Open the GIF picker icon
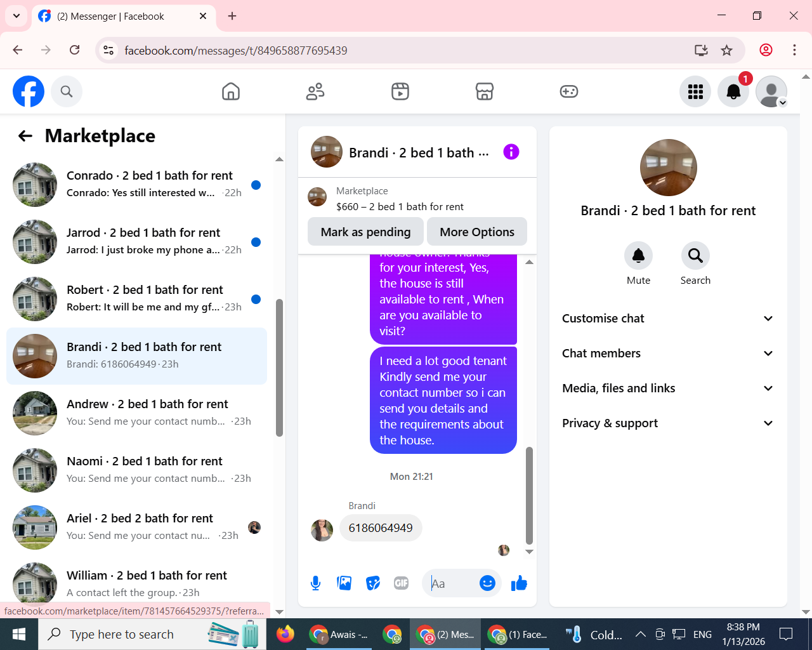Screen dimensions: 812x650 [401, 583]
